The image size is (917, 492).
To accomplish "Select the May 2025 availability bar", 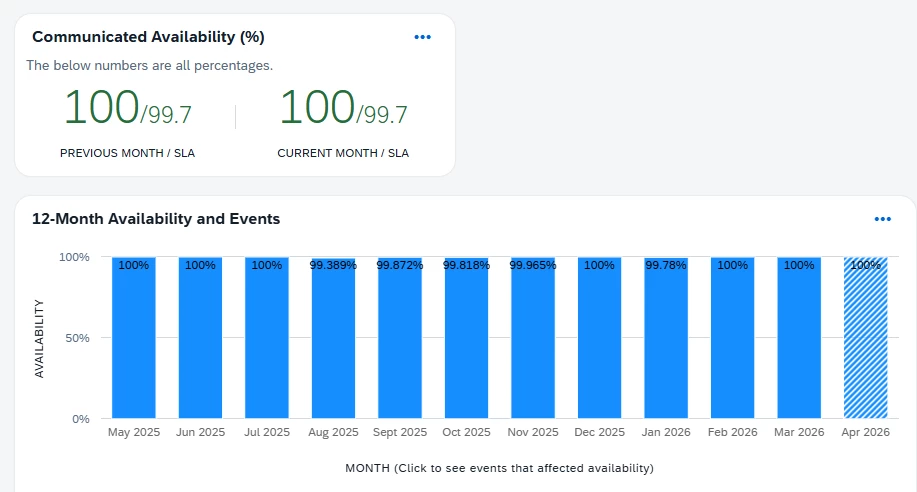I will [x=133, y=340].
